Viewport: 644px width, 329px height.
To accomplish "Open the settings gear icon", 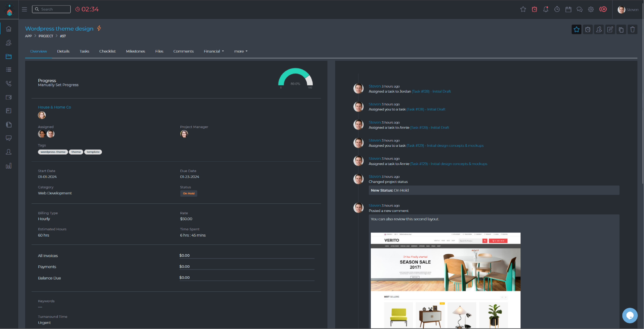I will click(591, 9).
